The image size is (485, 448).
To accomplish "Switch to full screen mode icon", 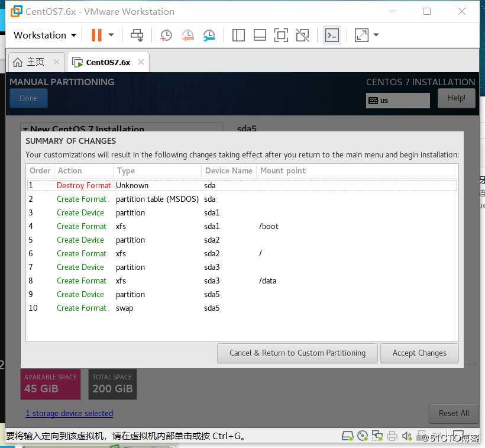I will pyautogui.click(x=281, y=35).
